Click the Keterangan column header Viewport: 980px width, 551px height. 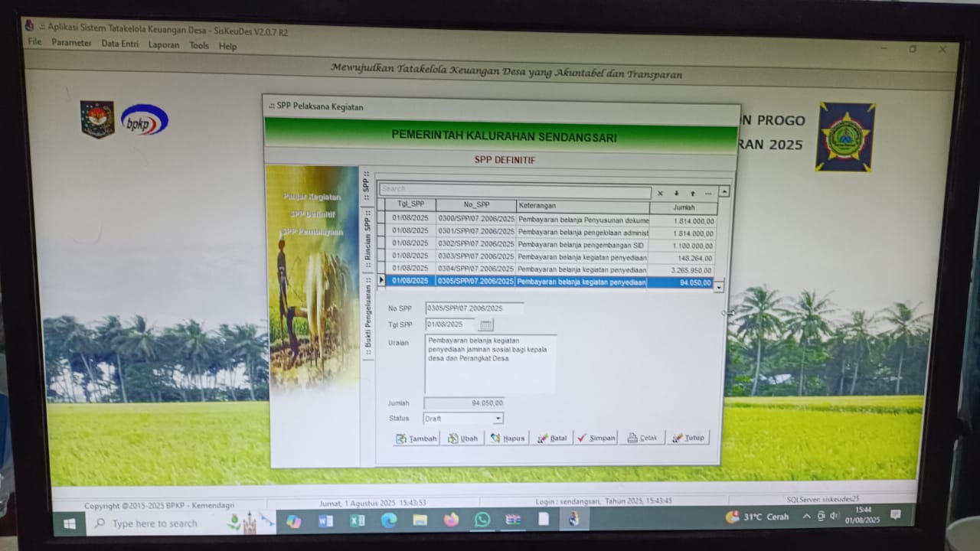click(582, 206)
